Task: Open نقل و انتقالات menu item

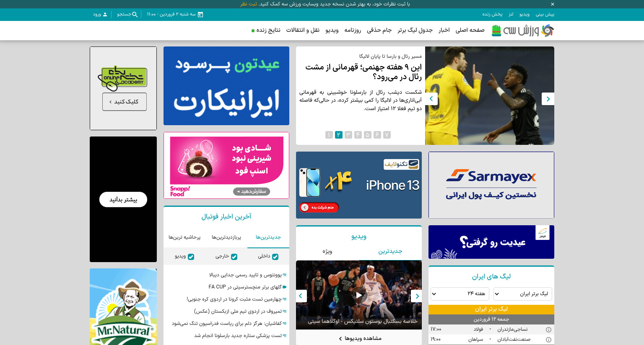Action: (x=303, y=30)
